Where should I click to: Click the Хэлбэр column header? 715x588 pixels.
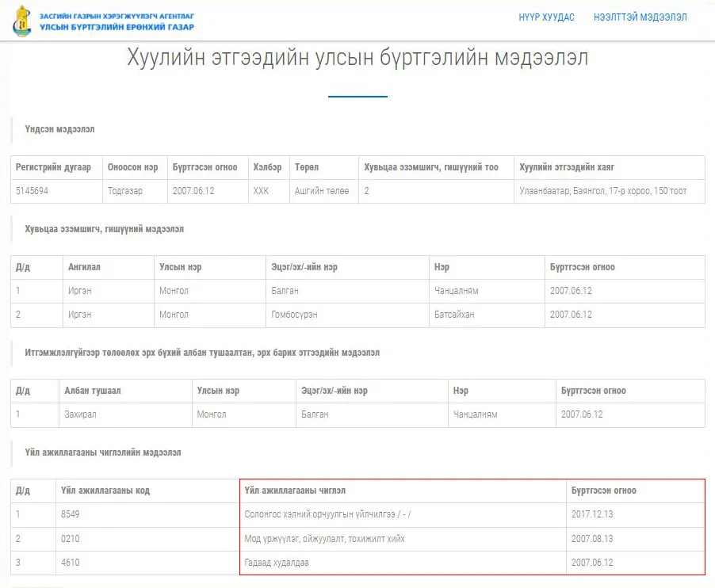click(x=267, y=167)
